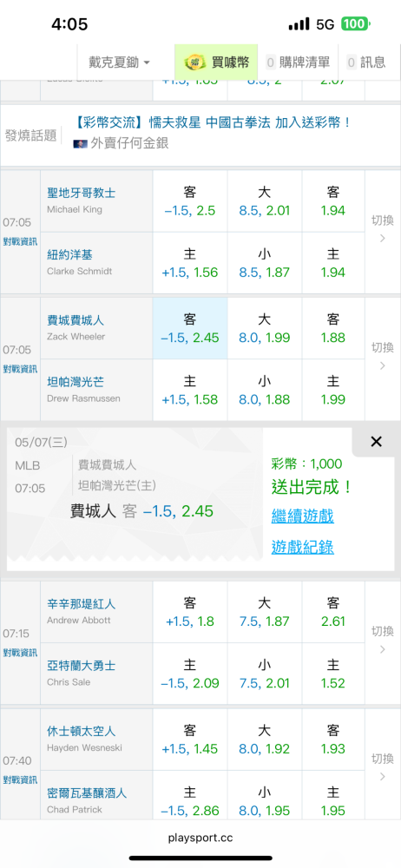The image size is (401, 868).
Task: Tap the 切換 arrow for Padres vs Yankees
Action: coord(382,230)
